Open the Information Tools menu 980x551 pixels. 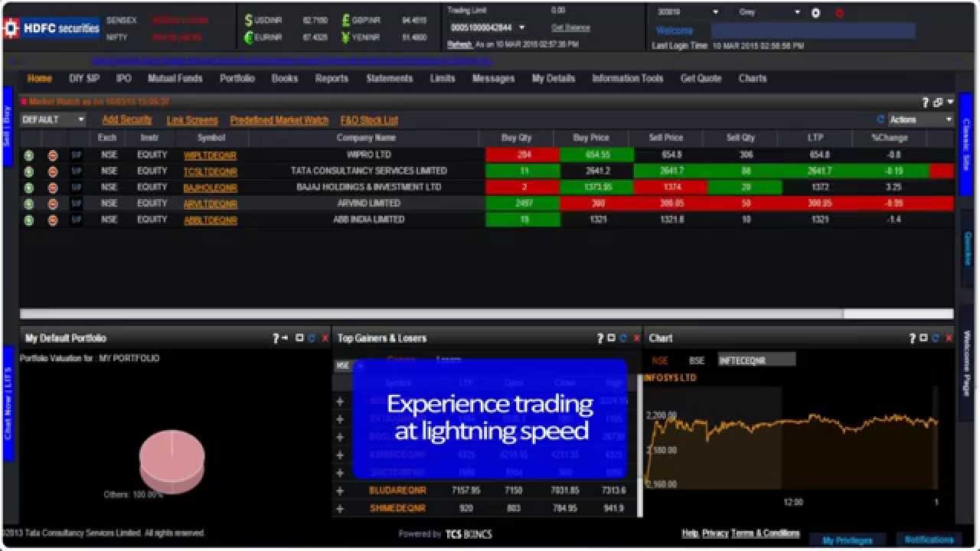click(628, 78)
